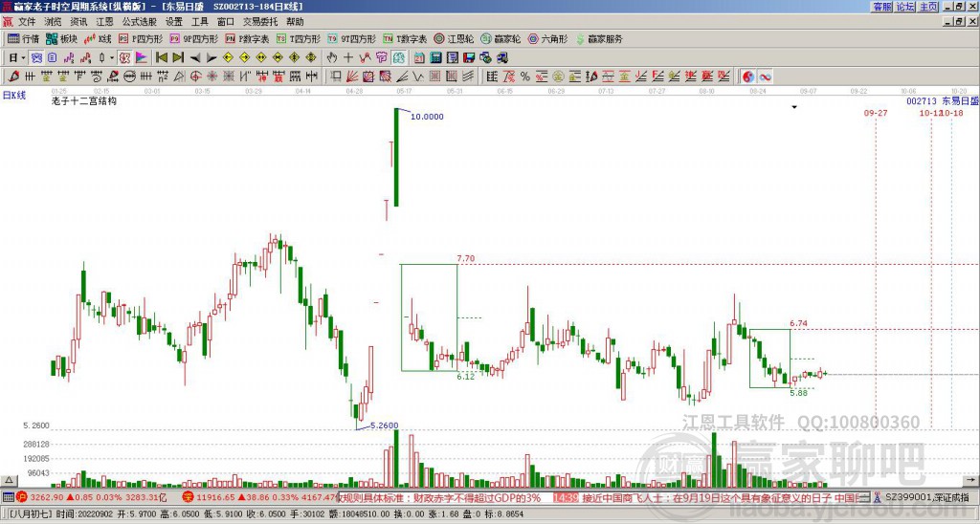Jump to first bar icon
The image size is (980, 524).
pos(161,58)
